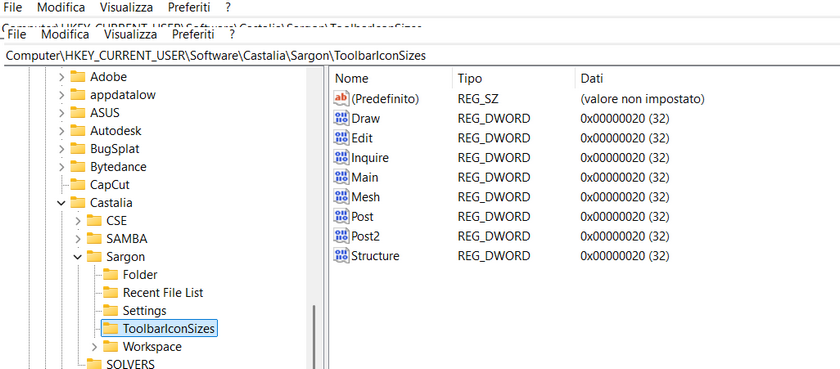Click the BugSplat folder icon

[x=78, y=149]
